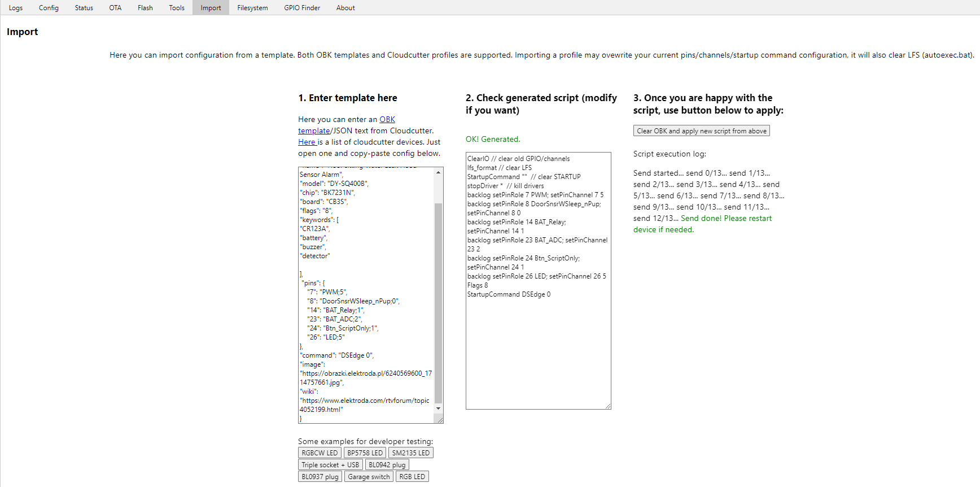Viewport: 980px width, 487px height.
Task: Switch to the Config tab
Action: click(x=49, y=8)
